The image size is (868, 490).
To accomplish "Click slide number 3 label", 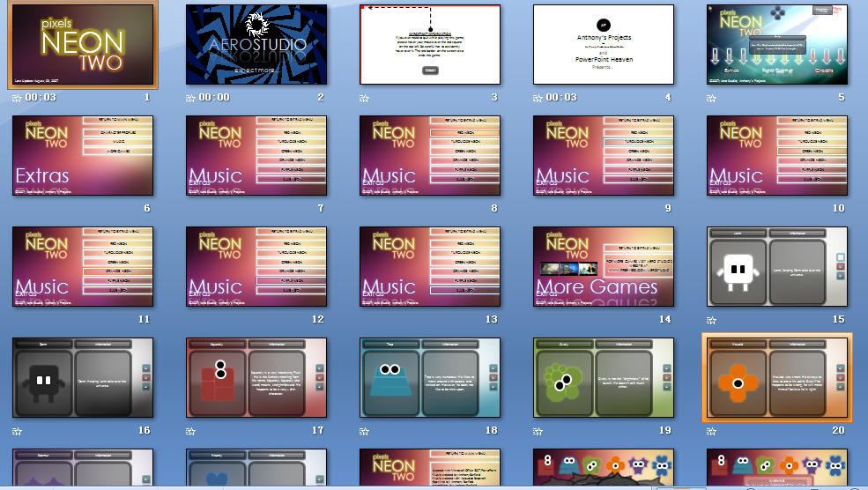I will tap(494, 98).
